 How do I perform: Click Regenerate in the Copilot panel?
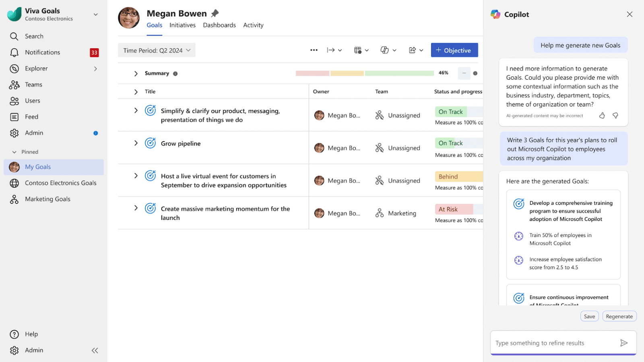click(x=619, y=317)
